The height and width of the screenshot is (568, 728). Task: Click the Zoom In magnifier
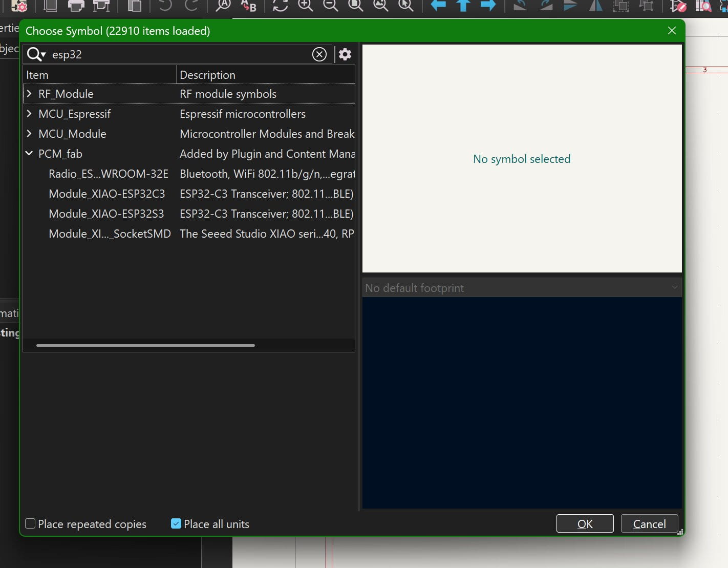tap(306, 6)
